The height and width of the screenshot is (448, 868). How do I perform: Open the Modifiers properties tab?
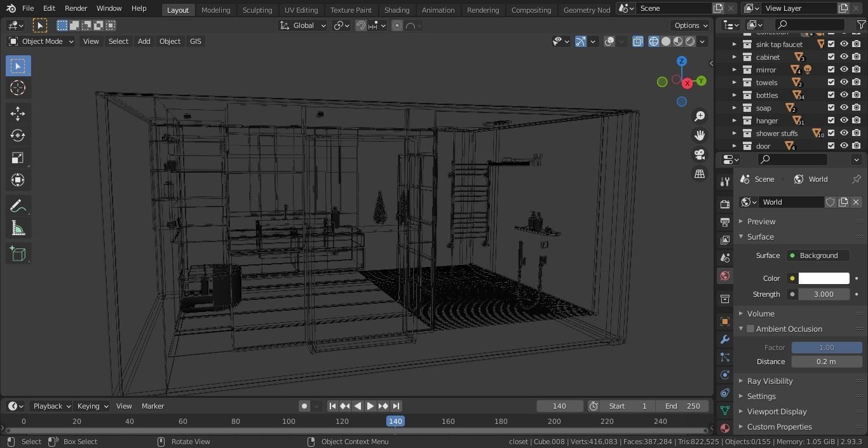724,339
